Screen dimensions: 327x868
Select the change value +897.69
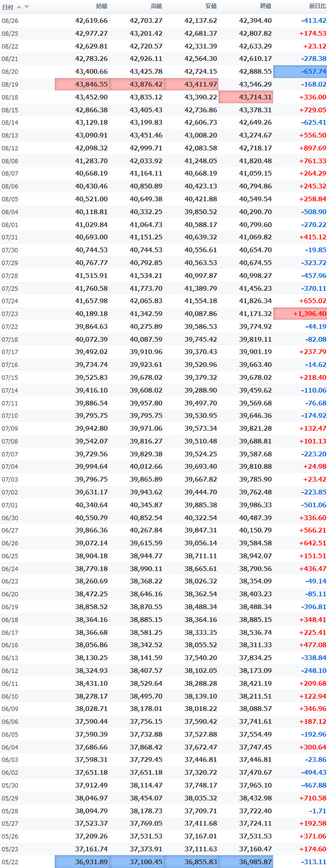(313, 148)
